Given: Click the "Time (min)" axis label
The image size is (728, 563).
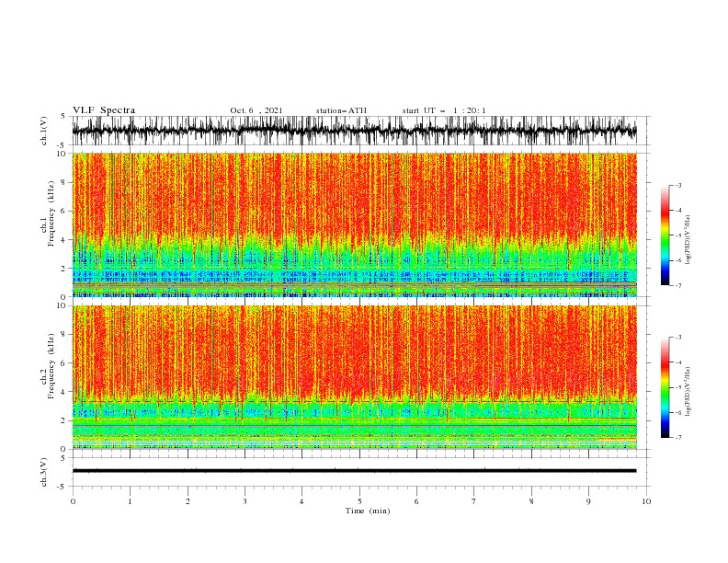Looking at the screenshot, I should [x=368, y=511].
